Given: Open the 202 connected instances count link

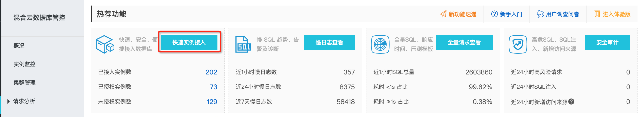Looking at the screenshot, I should pos(211,72).
